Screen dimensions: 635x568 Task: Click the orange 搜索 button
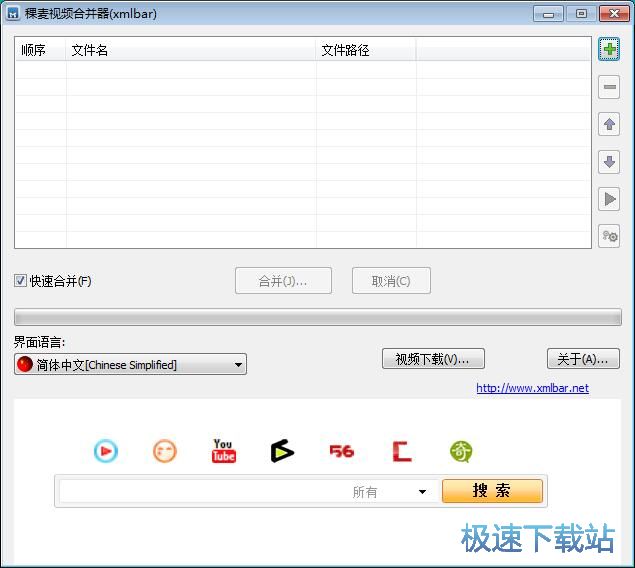[492, 491]
